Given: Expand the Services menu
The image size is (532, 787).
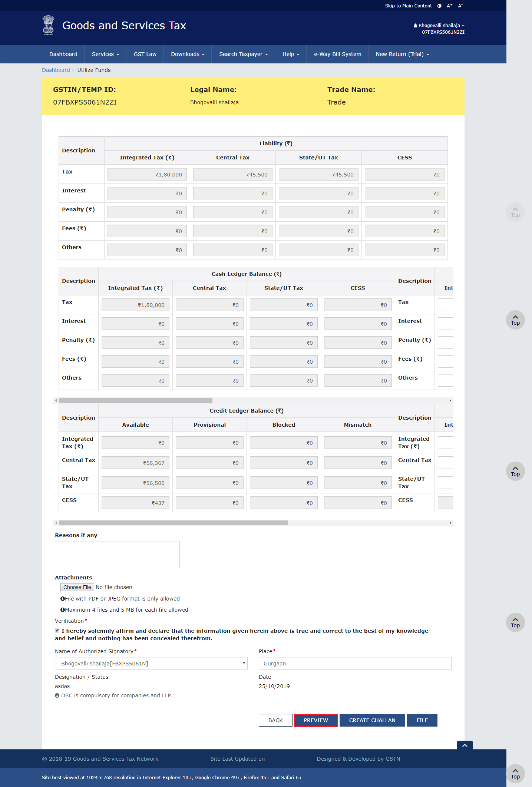Looking at the screenshot, I should point(105,54).
